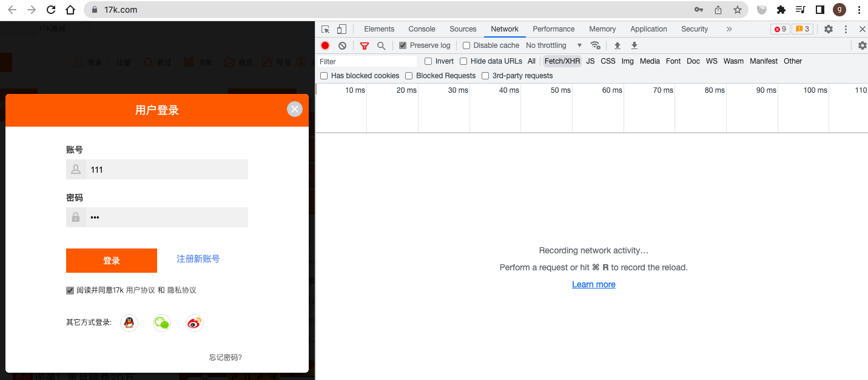Click the orange 登录 button

pyautogui.click(x=112, y=261)
